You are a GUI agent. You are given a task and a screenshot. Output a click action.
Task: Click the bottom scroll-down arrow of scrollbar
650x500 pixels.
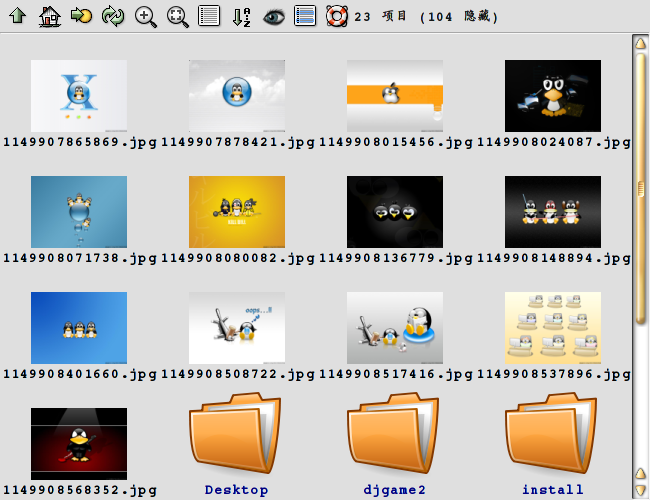coord(640,490)
